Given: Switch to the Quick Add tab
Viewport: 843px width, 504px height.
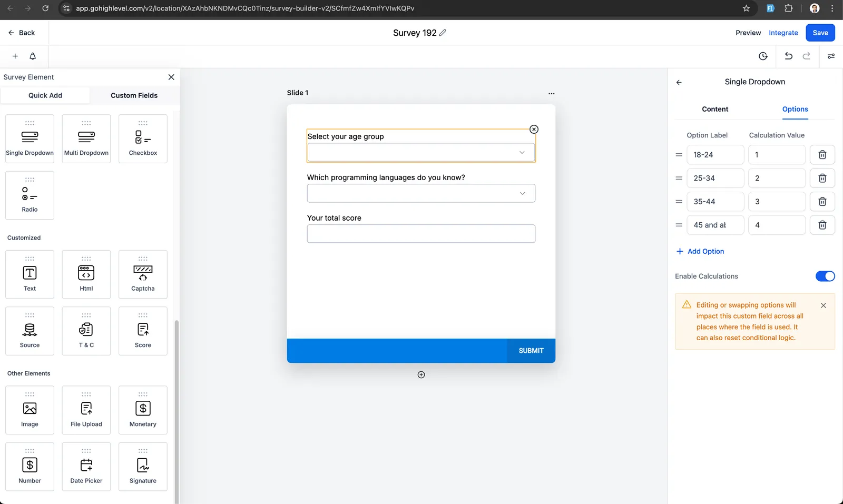Looking at the screenshot, I should click(45, 95).
